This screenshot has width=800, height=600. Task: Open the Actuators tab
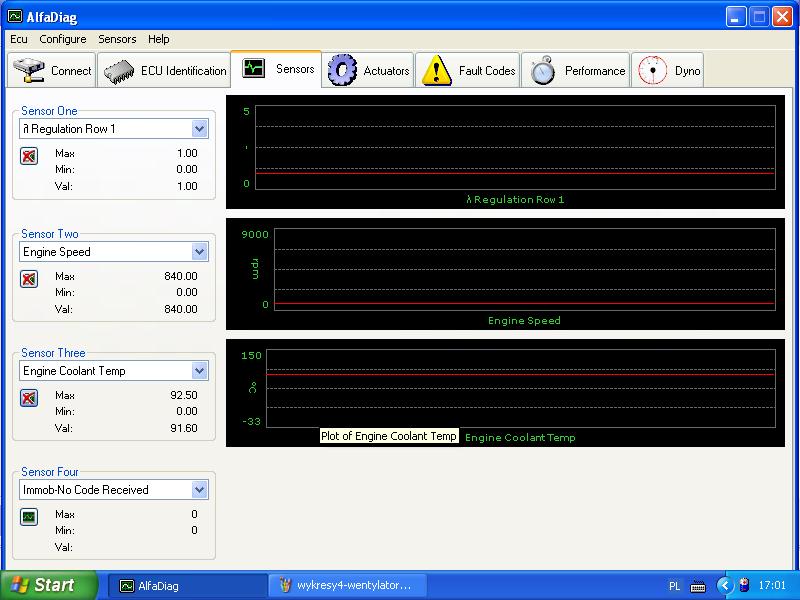click(368, 70)
